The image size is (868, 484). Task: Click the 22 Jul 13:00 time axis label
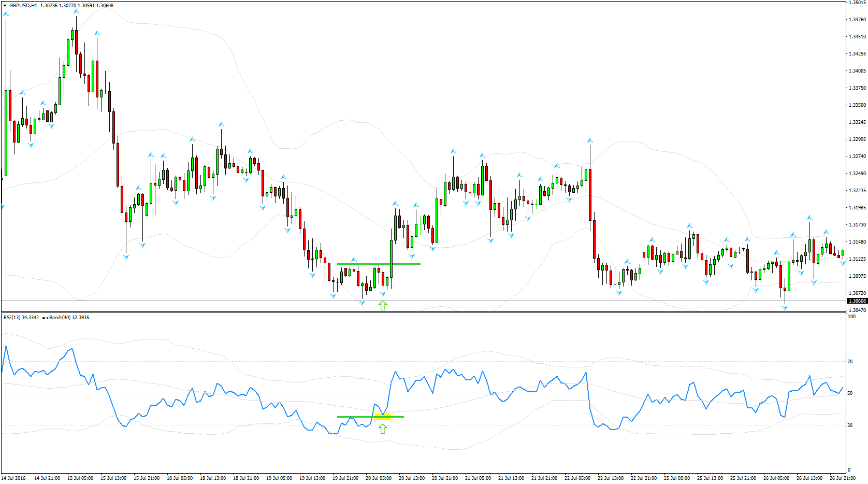tap(611, 478)
